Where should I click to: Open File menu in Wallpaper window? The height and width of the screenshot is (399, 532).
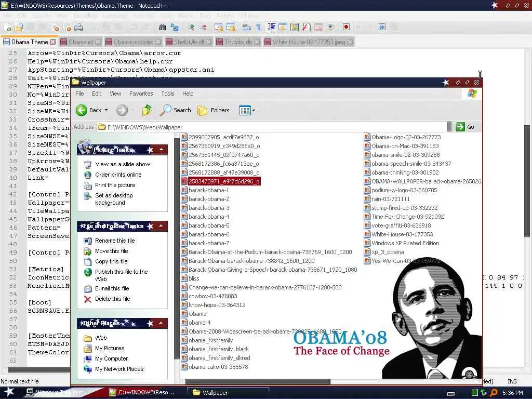[x=79, y=94]
